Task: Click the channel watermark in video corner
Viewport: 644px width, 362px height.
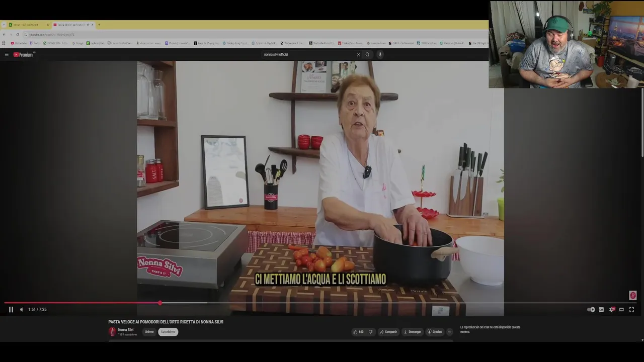Action: click(633, 295)
